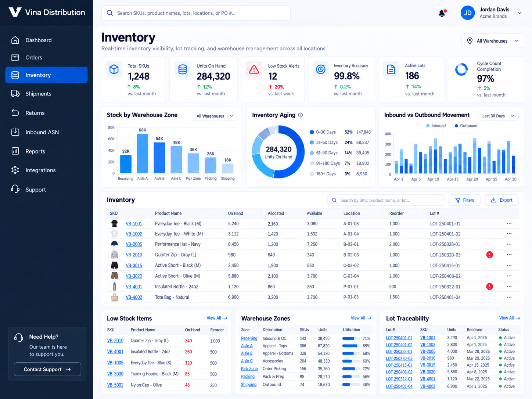Open the notifications bell

click(x=442, y=13)
